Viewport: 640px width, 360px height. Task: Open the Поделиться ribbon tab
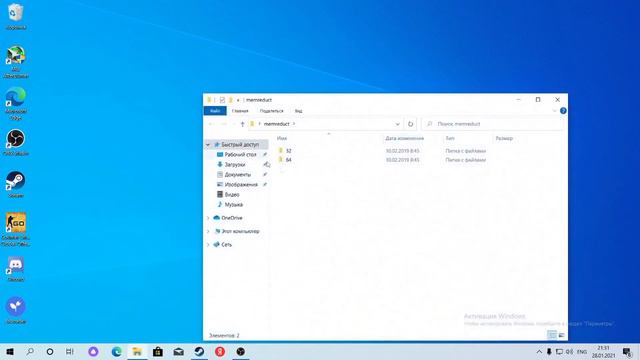coord(271,111)
